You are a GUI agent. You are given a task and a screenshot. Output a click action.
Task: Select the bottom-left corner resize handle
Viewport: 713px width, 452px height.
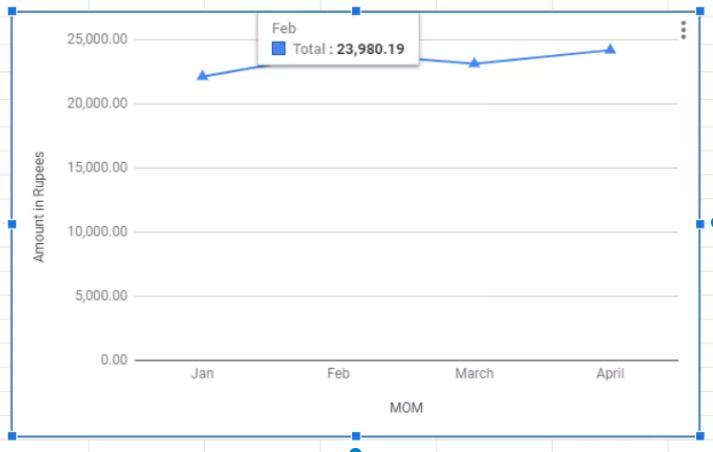(12, 436)
